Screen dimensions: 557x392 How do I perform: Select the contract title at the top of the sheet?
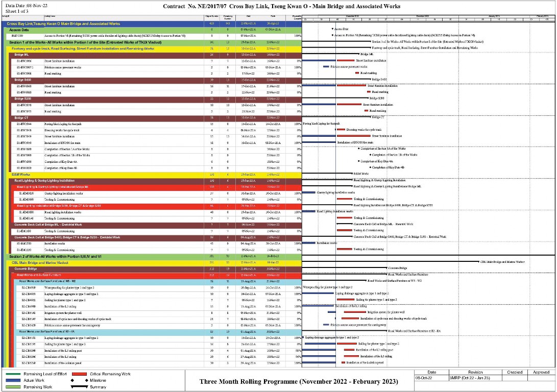tap(281, 6)
